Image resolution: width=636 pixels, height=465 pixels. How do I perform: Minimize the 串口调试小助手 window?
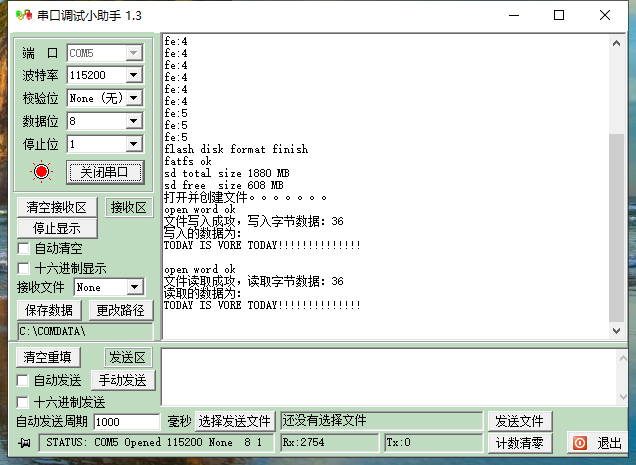[514, 15]
